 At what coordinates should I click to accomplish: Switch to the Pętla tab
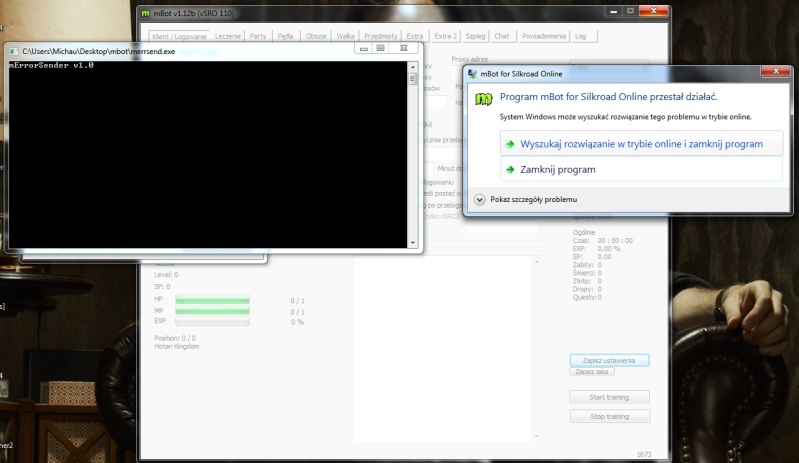(x=285, y=36)
